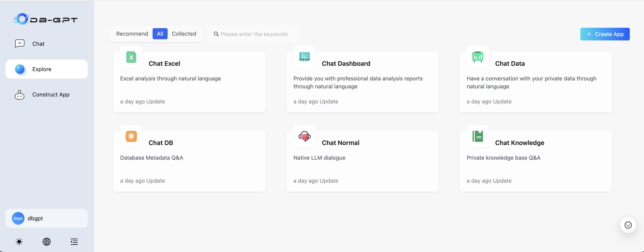Switch to the Collected tab
This screenshot has width=644, height=252.
point(184,34)
